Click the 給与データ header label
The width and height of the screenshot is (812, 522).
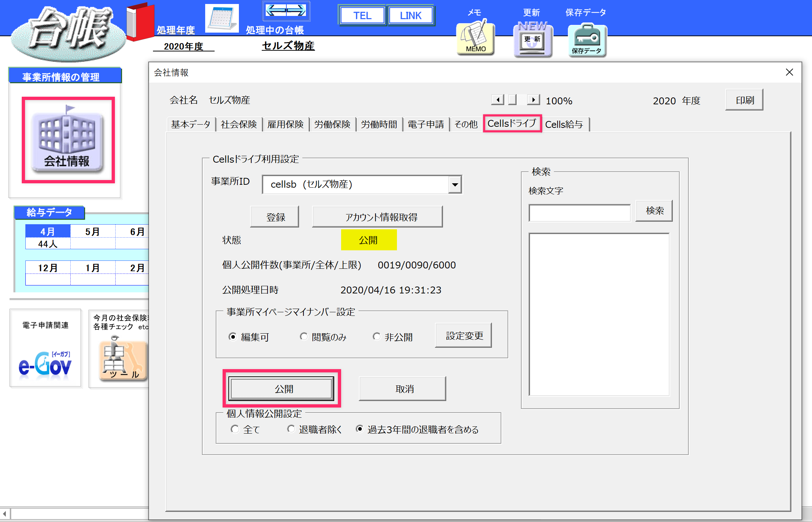pos(49,212)
